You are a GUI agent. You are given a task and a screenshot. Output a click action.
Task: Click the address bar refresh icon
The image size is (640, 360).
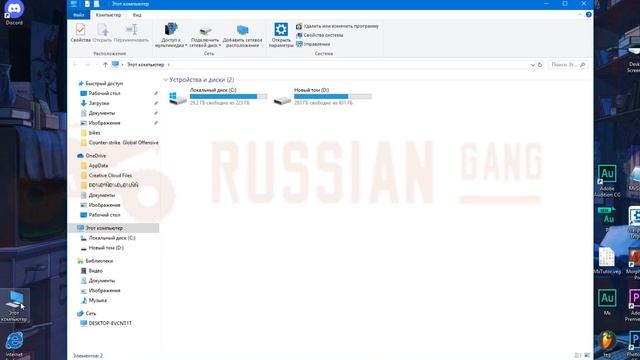click(x=540, y=64)
